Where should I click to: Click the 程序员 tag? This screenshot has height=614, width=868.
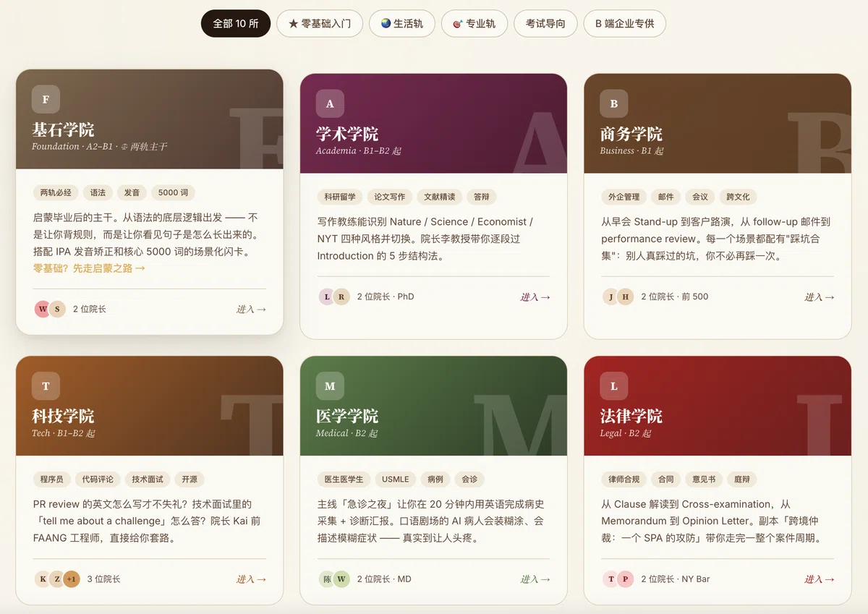click(52, 479)
